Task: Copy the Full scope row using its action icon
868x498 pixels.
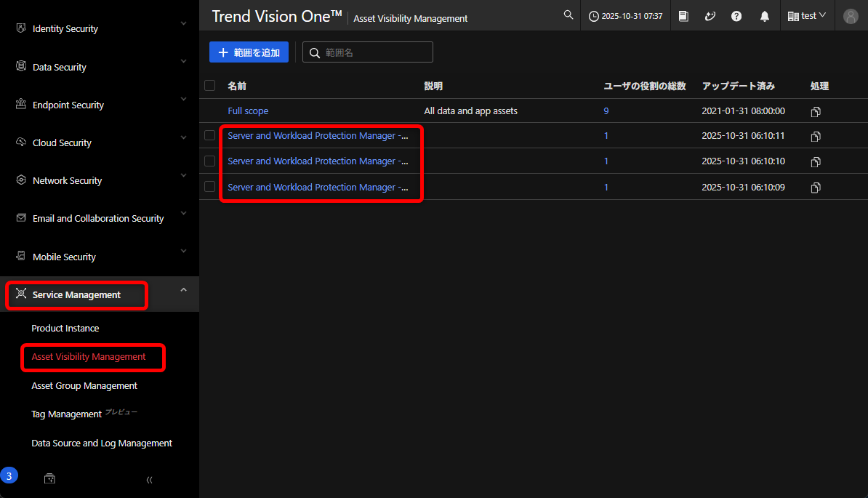Action: coord(816,112)
